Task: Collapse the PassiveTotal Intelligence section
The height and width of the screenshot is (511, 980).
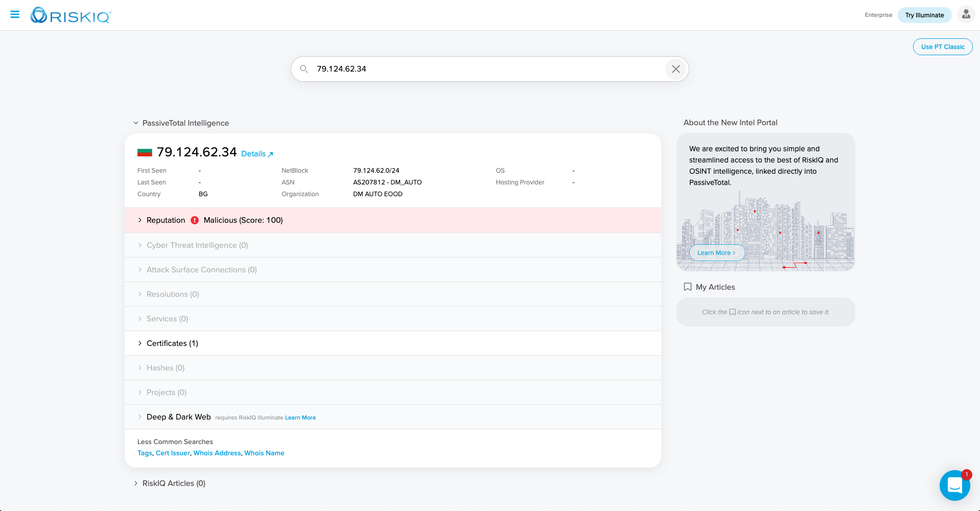Action: coord(136,123)
